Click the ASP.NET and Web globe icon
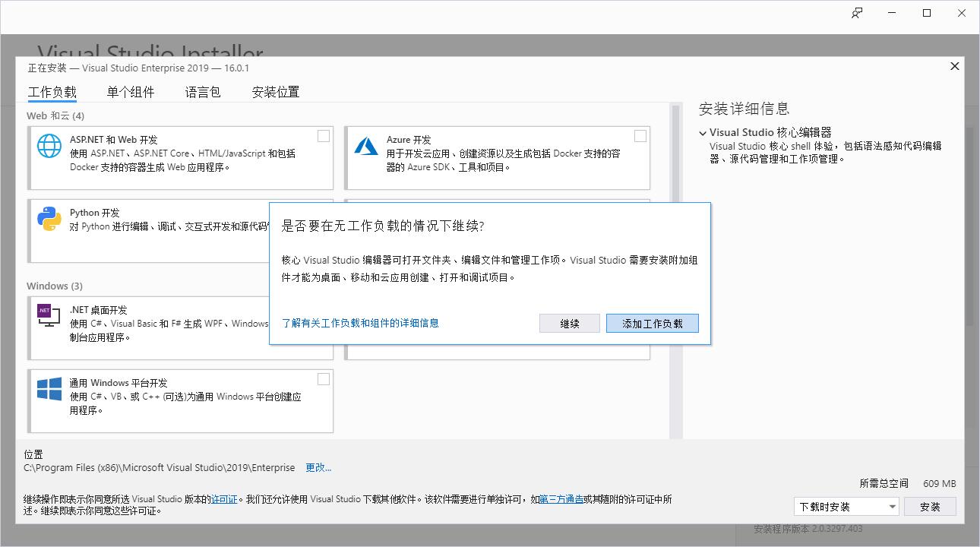This screenshot has height=547, width=980. (49, 145)
